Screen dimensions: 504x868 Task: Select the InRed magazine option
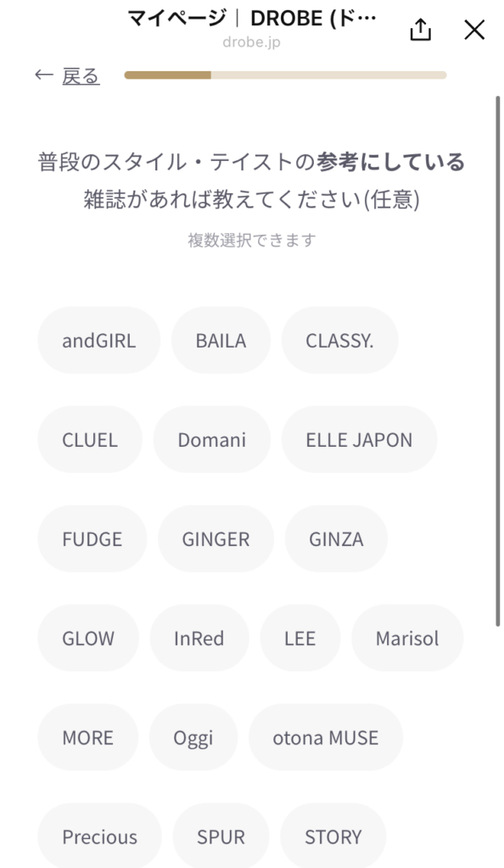tap(199, 637)
